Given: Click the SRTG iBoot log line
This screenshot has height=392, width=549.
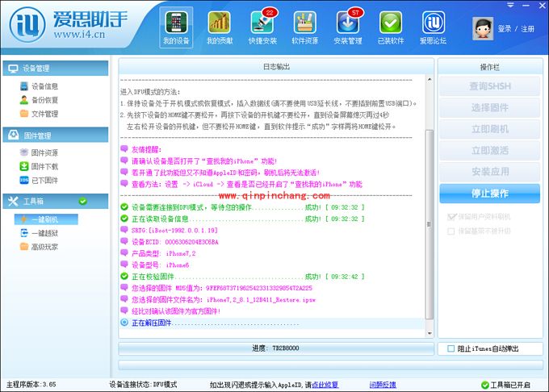Looking at the screenshot, I should click(169, 230).
